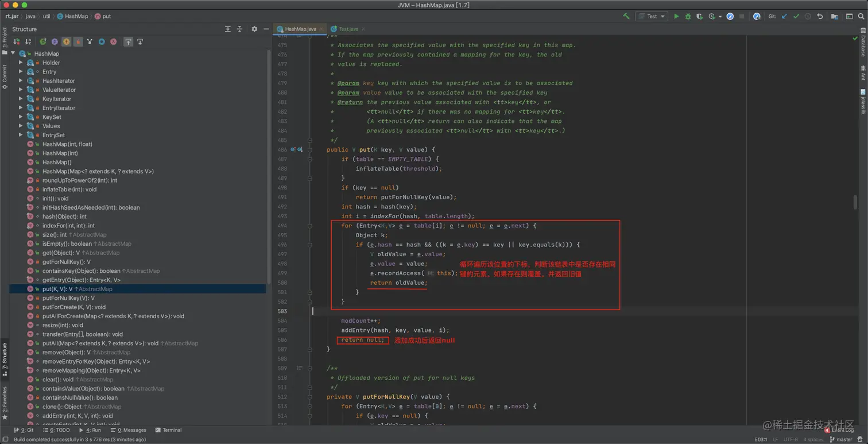Hide the Structure tool window
The image size is (868, 444).
[266, 29]
